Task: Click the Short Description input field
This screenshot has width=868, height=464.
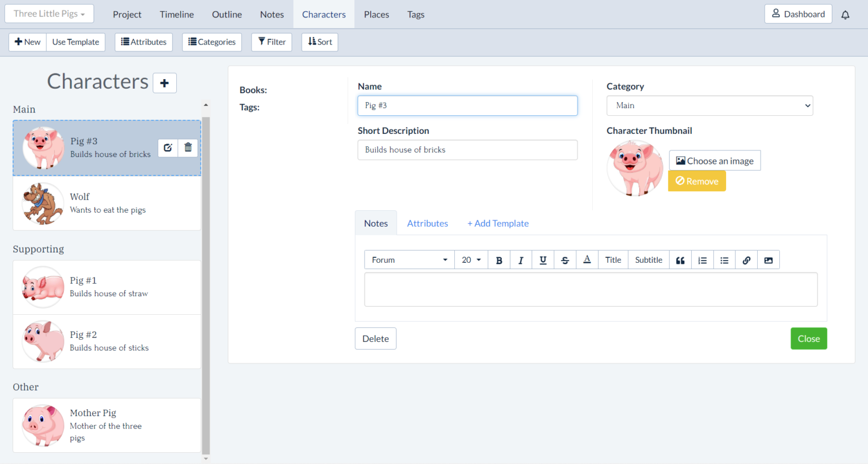Action: tap(467, 150)
